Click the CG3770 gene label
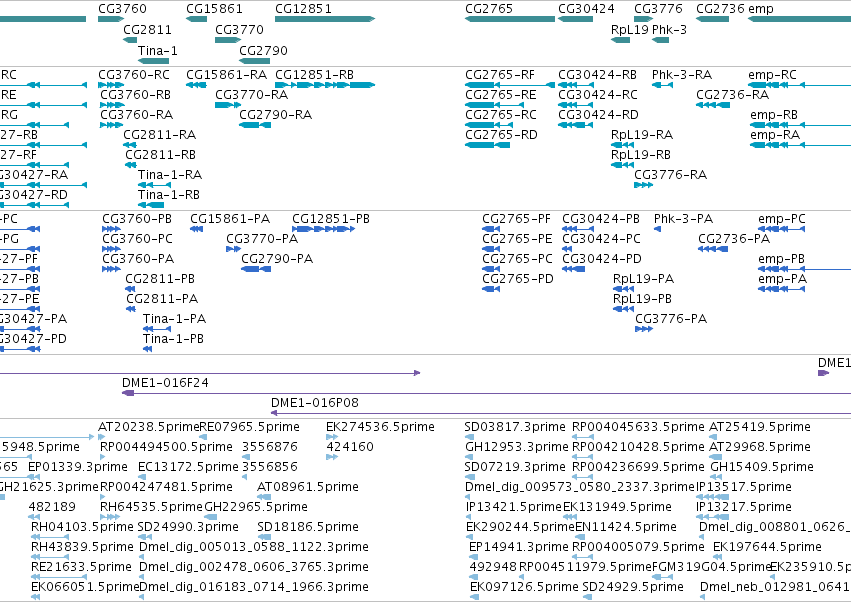The width and height of the screenshot is (851, 602). point(239,29)
